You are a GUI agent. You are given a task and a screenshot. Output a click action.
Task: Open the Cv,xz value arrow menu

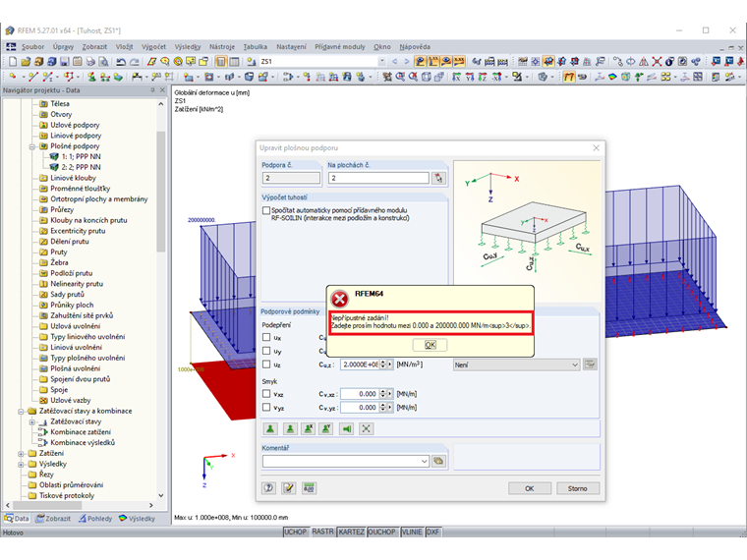point(390,394)
